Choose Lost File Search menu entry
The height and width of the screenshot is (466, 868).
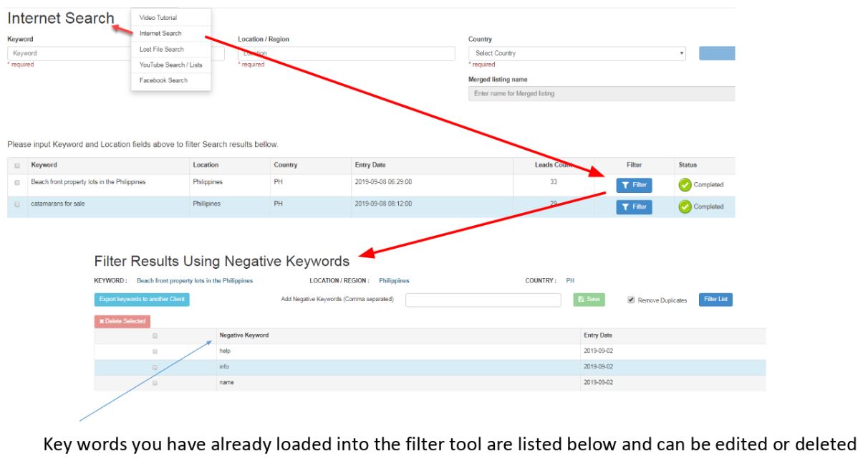(162, 49)
